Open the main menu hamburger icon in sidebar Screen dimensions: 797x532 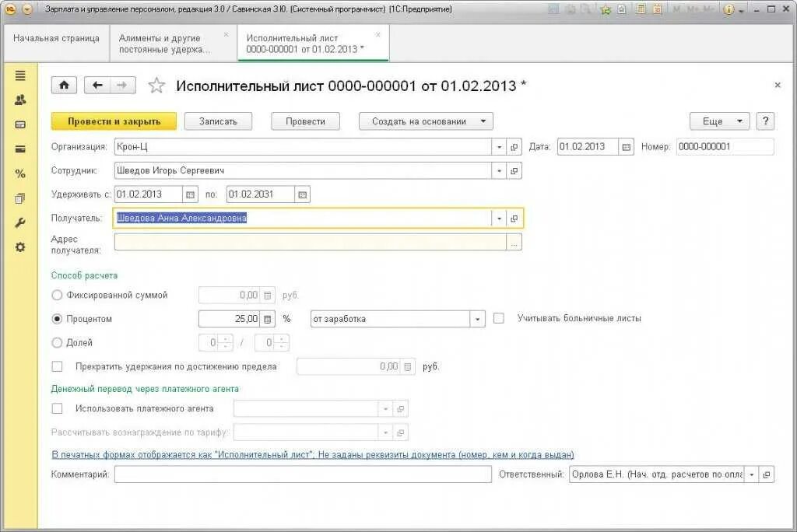click(20, 75)
